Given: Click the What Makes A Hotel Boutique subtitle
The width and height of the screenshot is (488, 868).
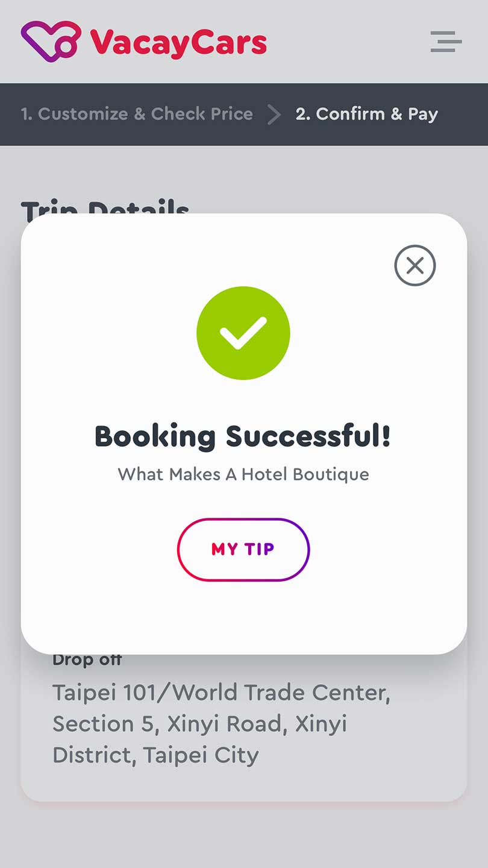Looking at the screenshot, I should click(243, 474).
